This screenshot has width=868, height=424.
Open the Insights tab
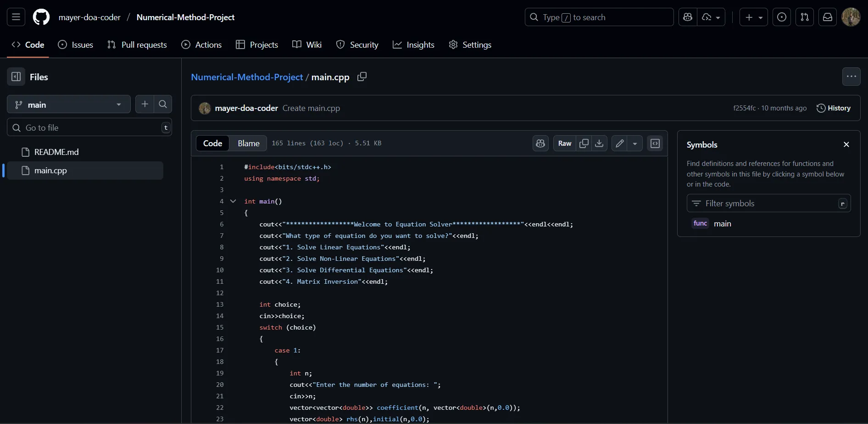click(x=414, y=45)
